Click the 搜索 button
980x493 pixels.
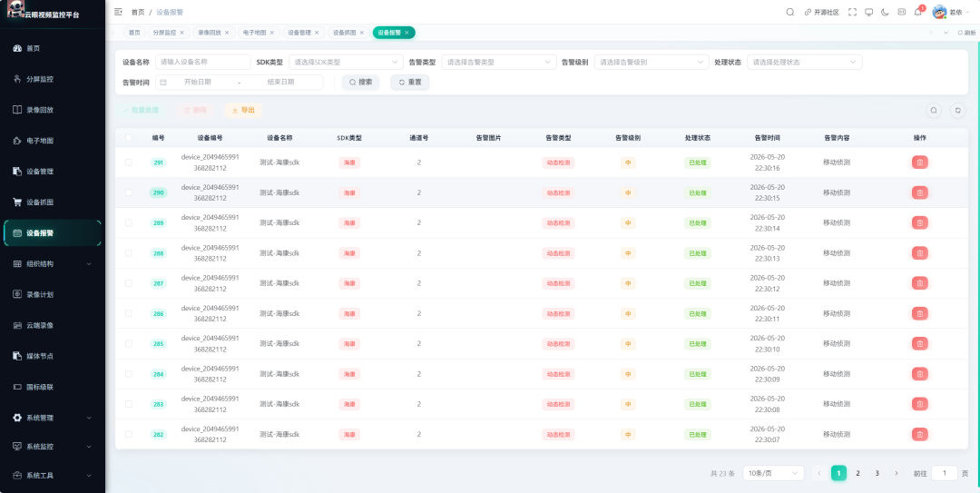(360, 82)
